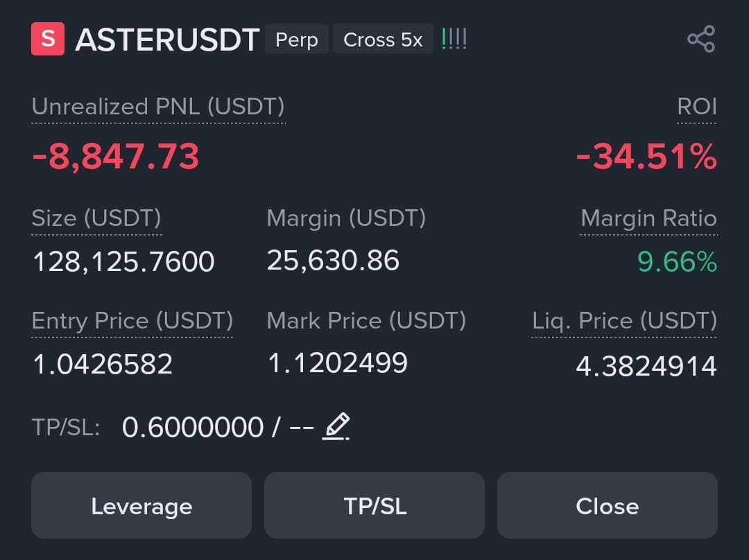Tap the ADL exclamation indicator bars
Viewport: 749px width, 560px height.
[x=454, y=39]
